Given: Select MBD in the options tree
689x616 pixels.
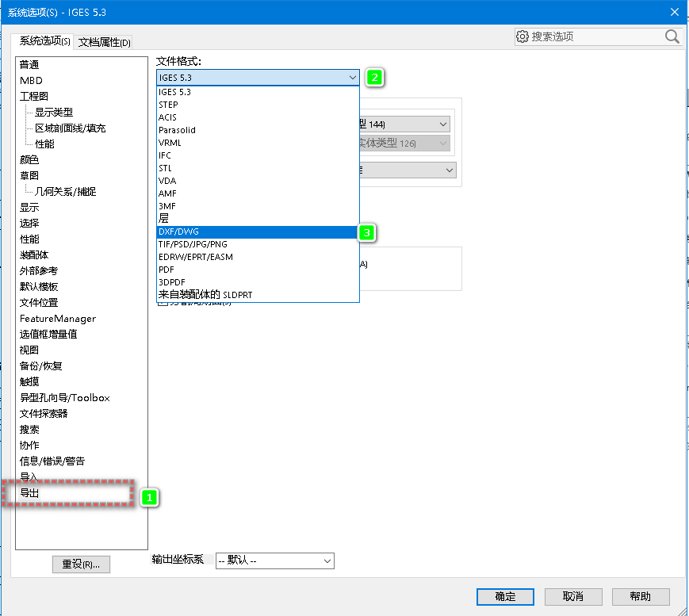Looking at the screenshot, I should [31, 81].
